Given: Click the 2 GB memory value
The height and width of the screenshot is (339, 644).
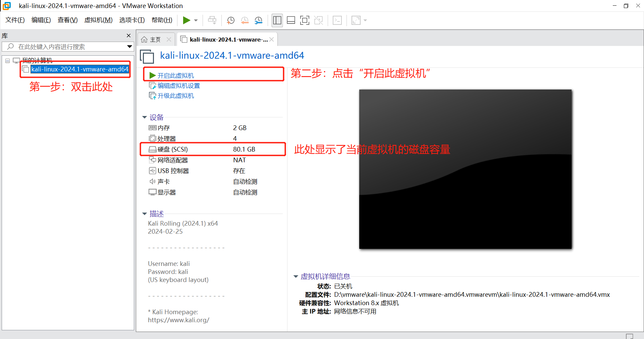Looking at the screenshot, I should pyautogui.click(x=240, y=128).
